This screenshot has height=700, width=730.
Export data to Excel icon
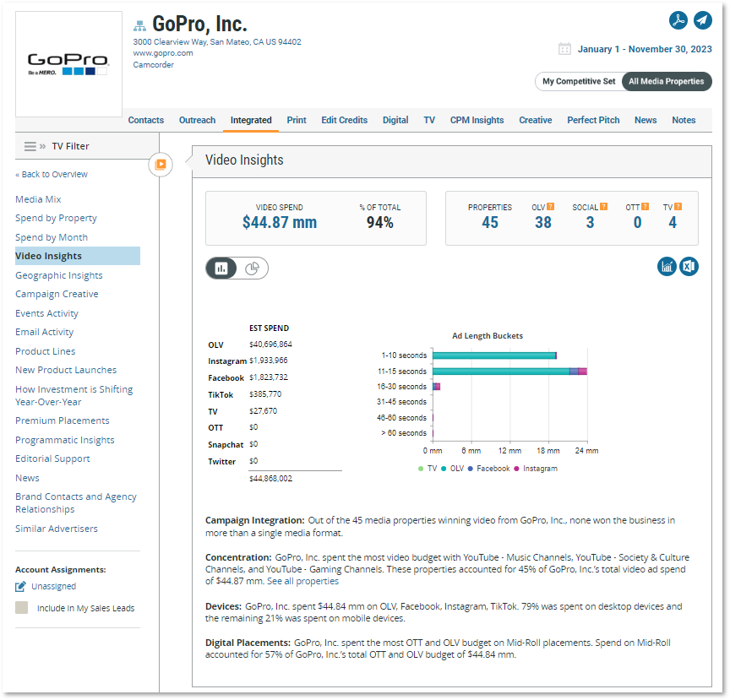(689, 267)
